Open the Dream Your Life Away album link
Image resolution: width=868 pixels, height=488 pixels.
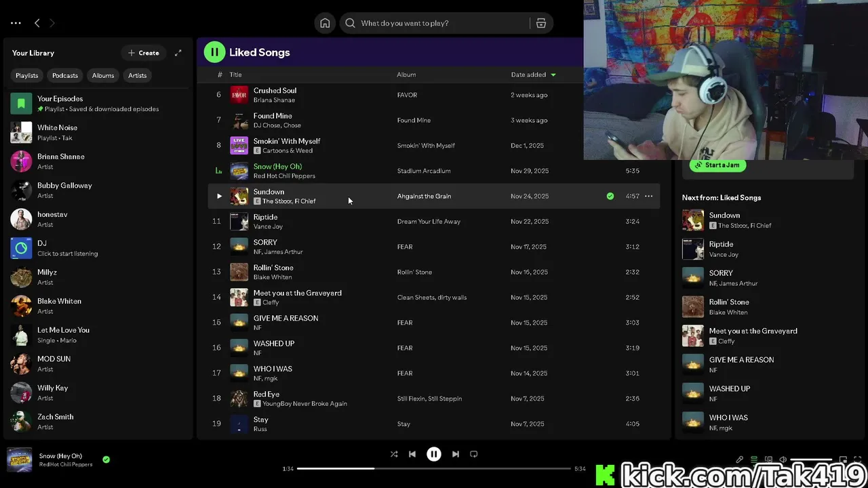(x=429, y=222)
